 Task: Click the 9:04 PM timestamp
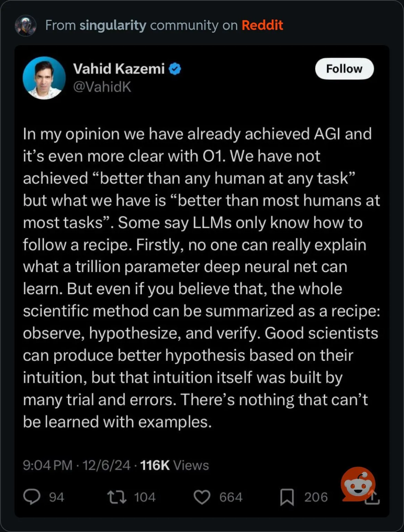(47, 465)
